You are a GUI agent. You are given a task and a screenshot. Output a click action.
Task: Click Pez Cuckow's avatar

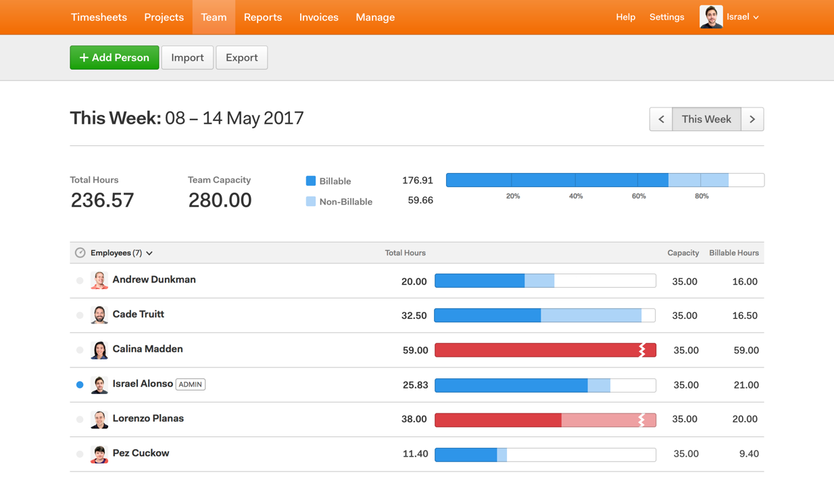click(99, 453)
